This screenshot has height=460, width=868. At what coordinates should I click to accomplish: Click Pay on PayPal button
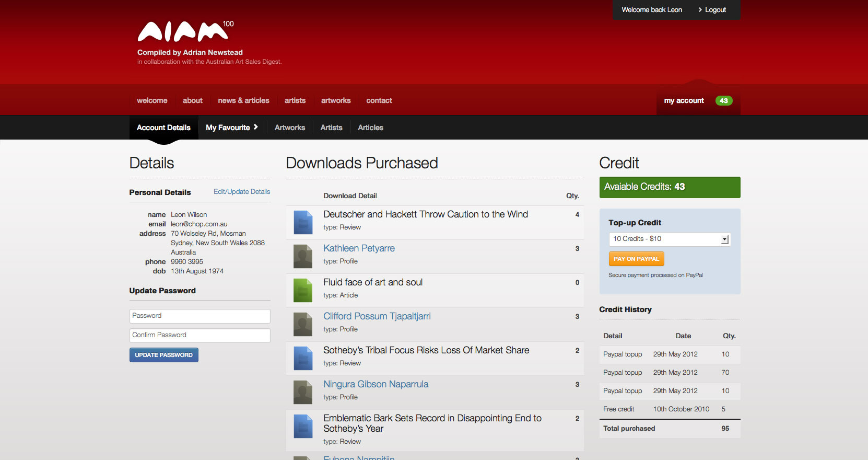click(x=636, y=259)
